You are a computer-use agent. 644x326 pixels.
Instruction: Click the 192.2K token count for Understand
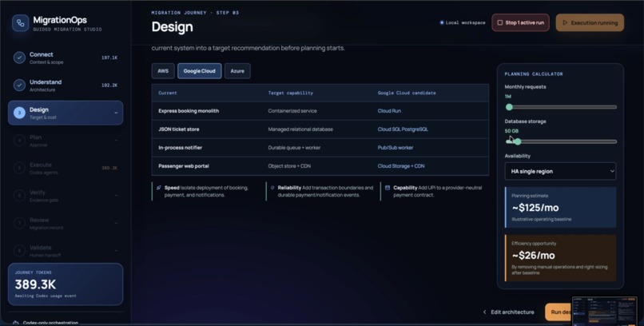point(109,85)
